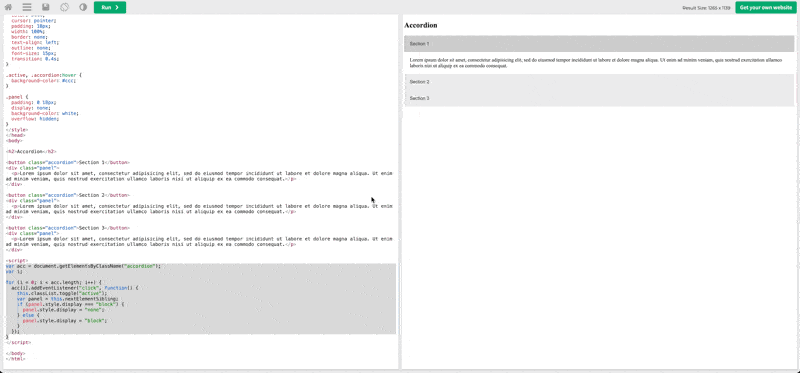Image resolution: width=800 pixels, height=373 pixels.
Task: Go to the home page icon
Action: [8, 8]
